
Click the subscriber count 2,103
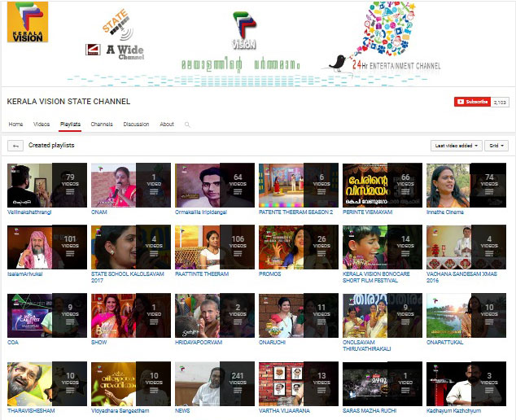[500, 102]
